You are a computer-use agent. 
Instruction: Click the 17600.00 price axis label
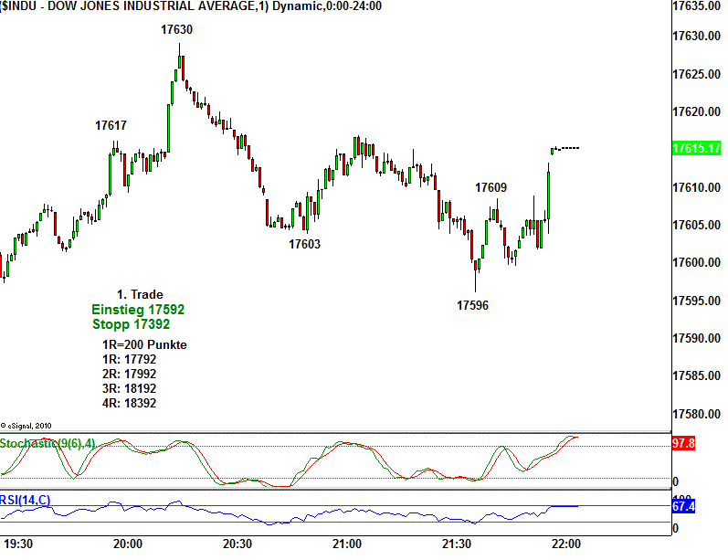point(696,263)
